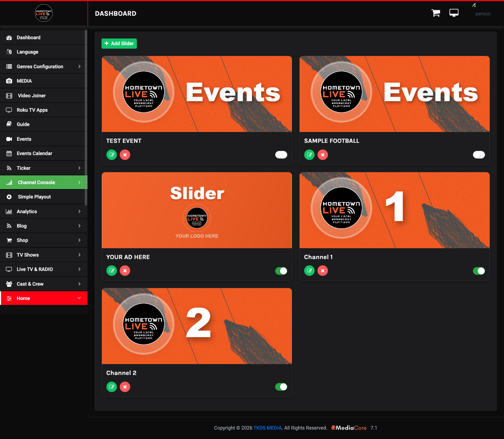
Task: Edit the TEST EVENT slider
Action: click(112, 155)
